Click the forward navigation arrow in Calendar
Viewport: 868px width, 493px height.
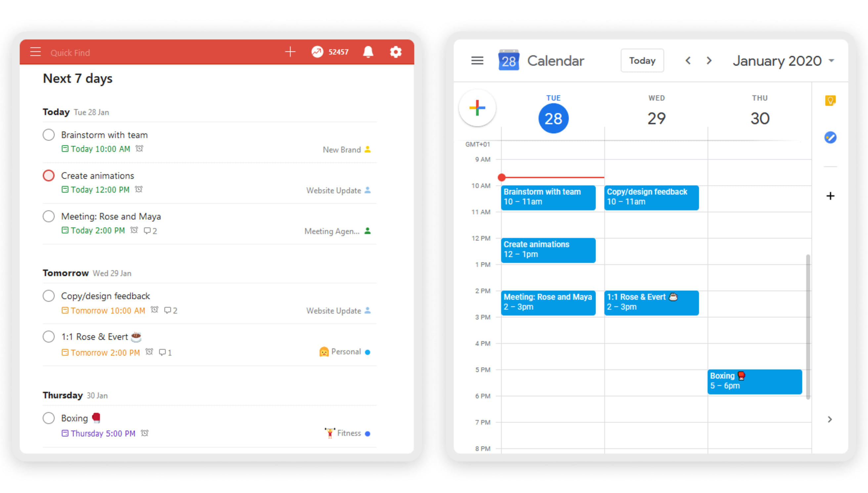[710, 61]
